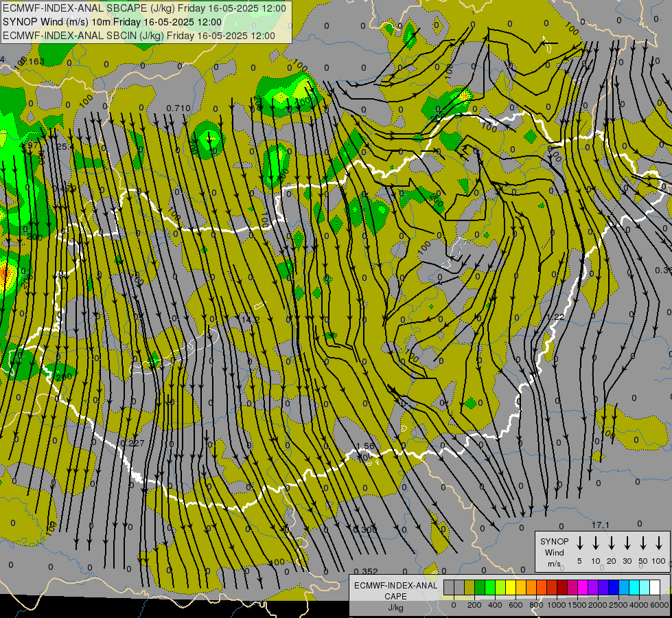Screen dimensions: 672x618
Task: Select the olive swatch in CAPE legend
Action: click(470, 587)
